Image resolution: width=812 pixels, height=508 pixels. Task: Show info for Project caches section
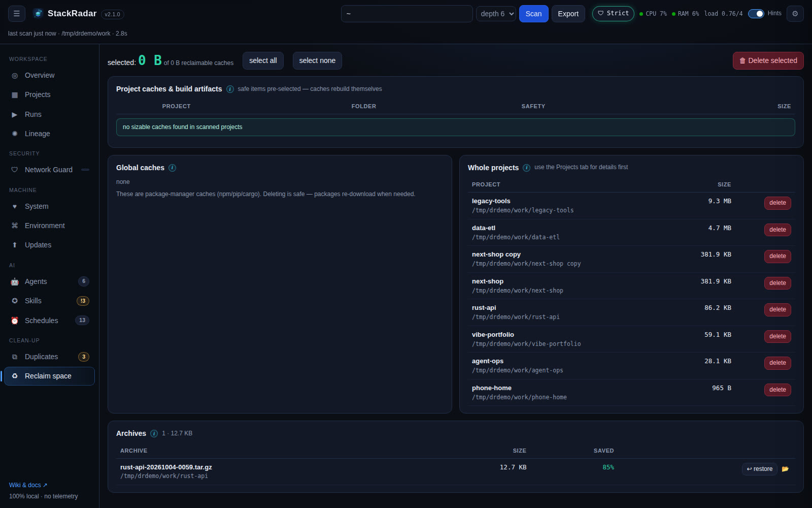click(230, 89)
